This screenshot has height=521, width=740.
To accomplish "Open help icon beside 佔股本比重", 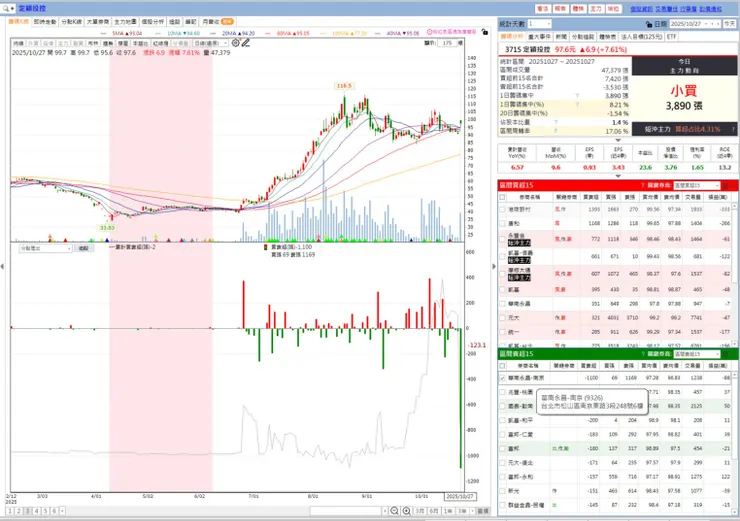I will (556, 122).
